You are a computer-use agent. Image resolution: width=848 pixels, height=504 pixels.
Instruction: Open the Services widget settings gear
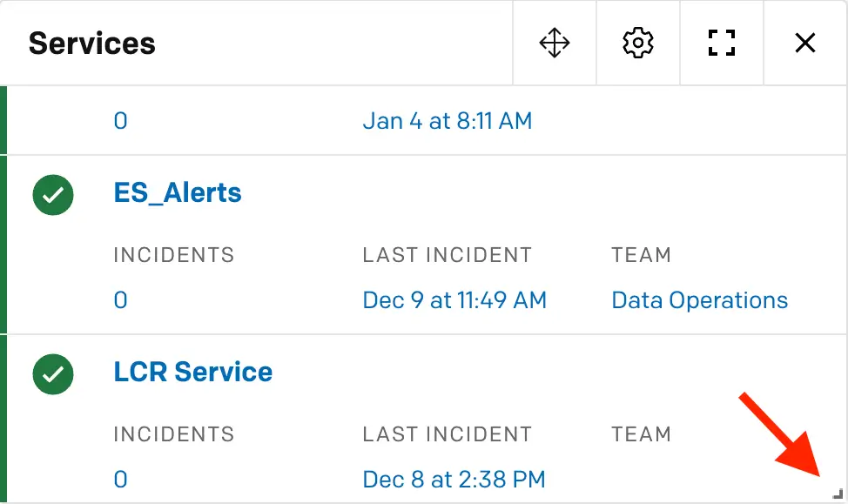638,43
